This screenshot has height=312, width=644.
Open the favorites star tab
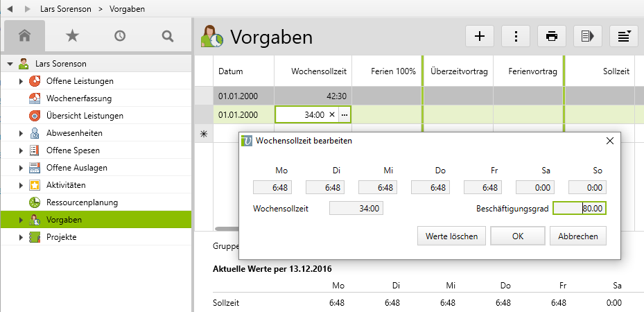(72, 35)
